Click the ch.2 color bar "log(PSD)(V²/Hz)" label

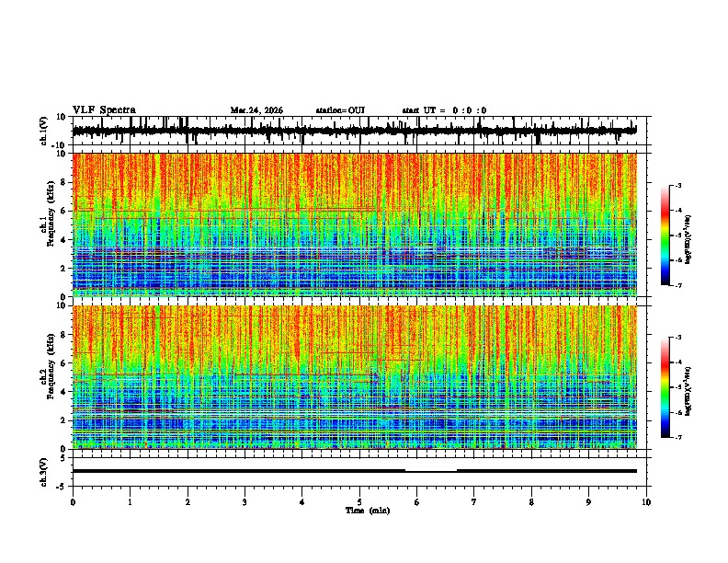click(688, 391)
